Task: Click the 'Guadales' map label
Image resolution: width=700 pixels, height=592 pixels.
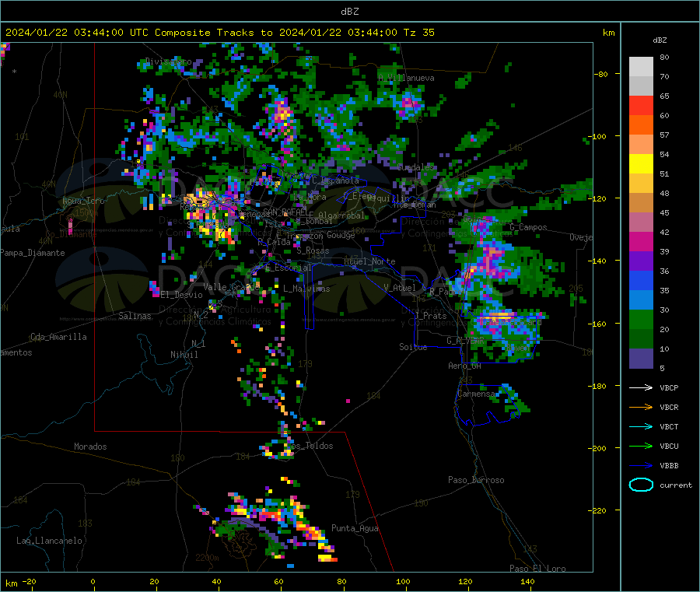Action: [x=415, y=167]
